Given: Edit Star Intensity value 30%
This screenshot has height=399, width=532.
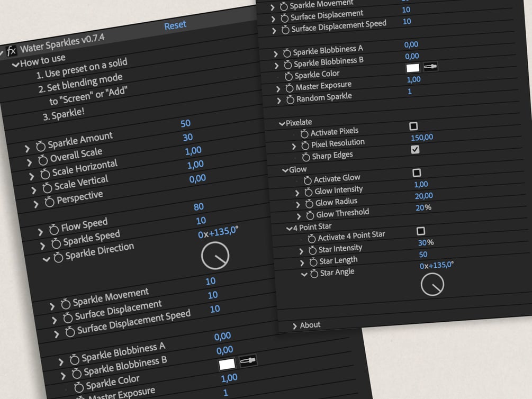Looking at the screenshot, I should click(426, 242).
